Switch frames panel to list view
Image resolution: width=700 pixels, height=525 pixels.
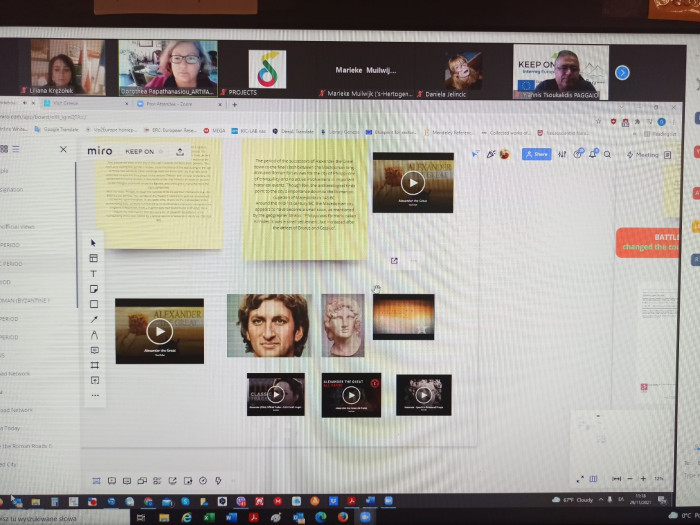16,149
